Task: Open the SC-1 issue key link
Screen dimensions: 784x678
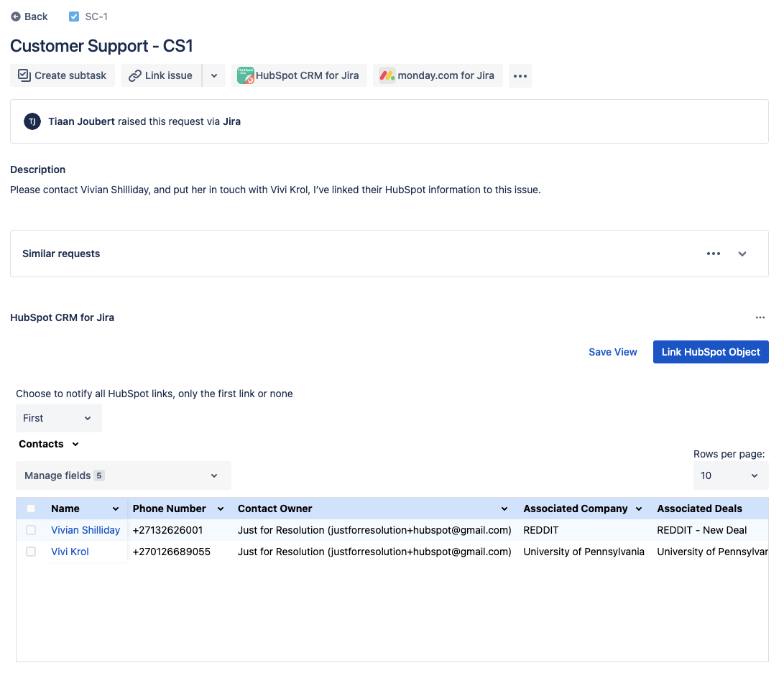Action: click(96, 17)
